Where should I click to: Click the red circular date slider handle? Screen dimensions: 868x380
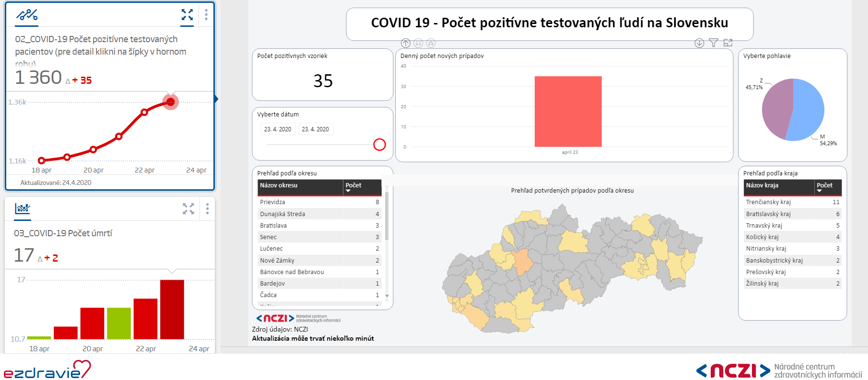tap(379, 145)
